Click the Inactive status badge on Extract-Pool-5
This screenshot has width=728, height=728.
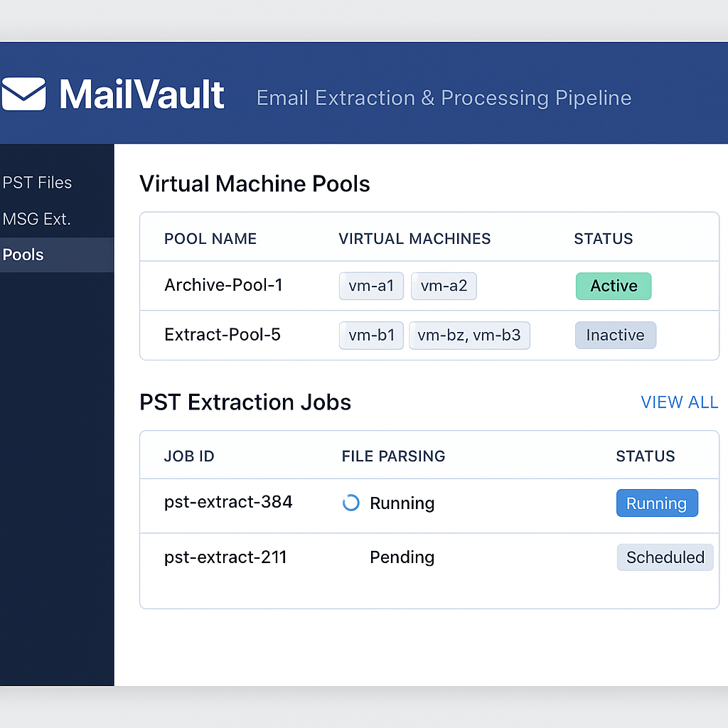pos(616,335)
